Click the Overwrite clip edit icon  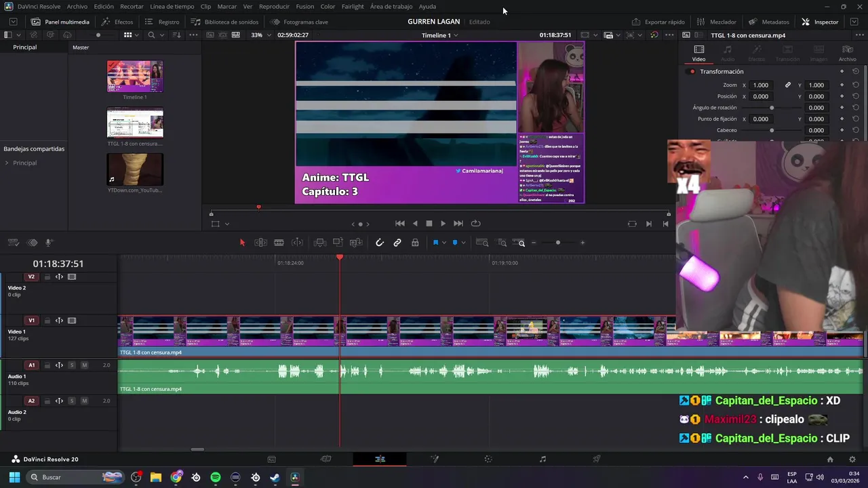click(x=338, y=243)
